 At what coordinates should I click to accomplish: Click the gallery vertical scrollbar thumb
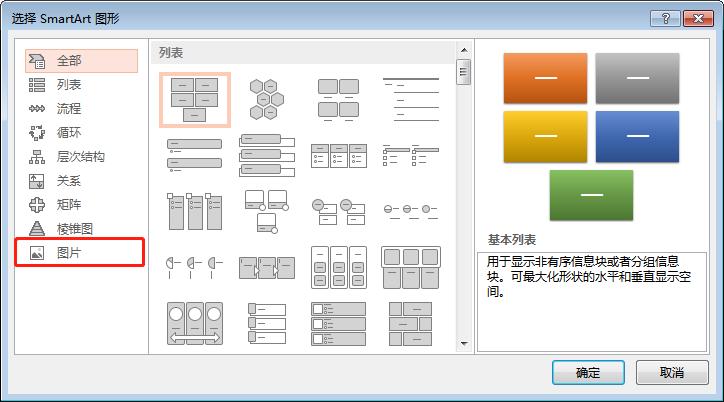[x=464, y=72]
